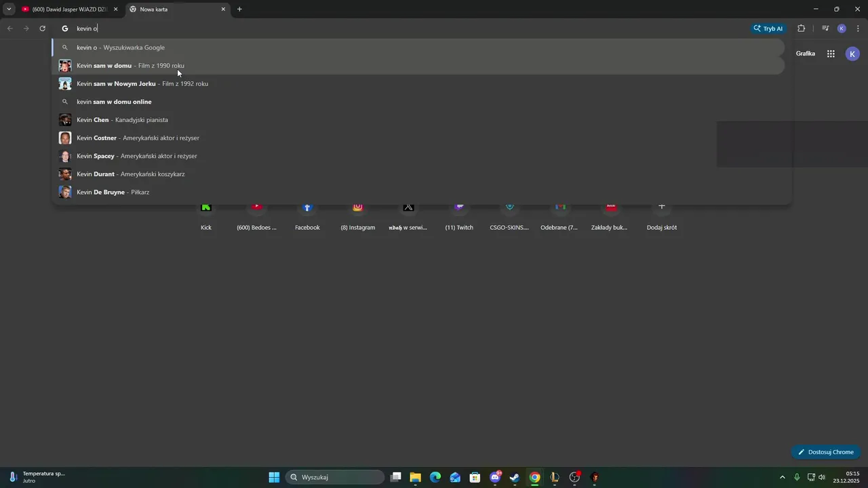Open Chrome three-dot menu
Image resolution: width=868 pixels, height=488 pixels.
pos(859,28)
